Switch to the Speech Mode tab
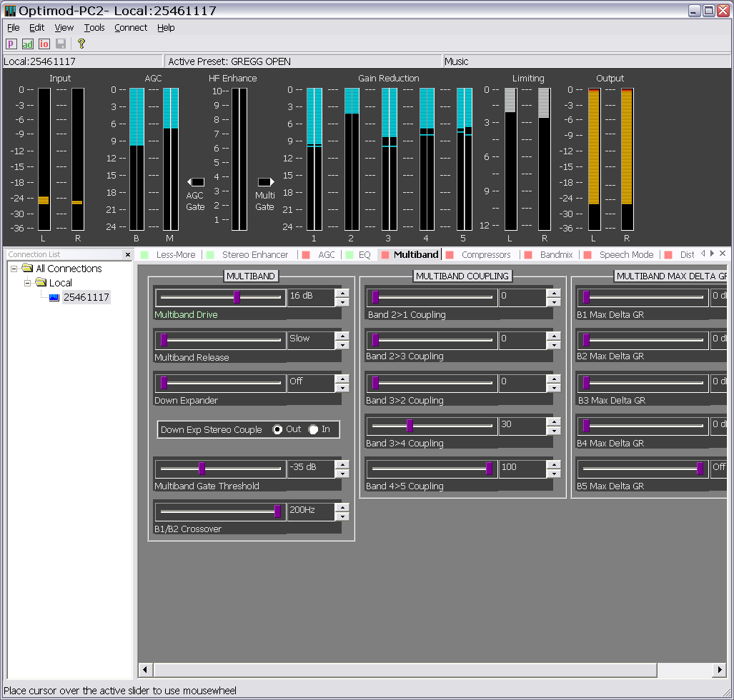Viewport: 734px width, 700px height. point(626,254)
